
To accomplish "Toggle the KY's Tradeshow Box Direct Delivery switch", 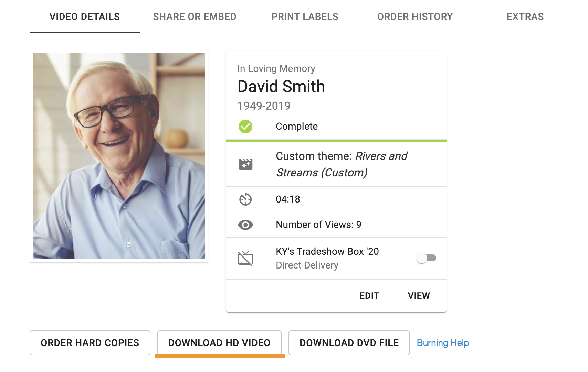I will (x=426, y=258).
